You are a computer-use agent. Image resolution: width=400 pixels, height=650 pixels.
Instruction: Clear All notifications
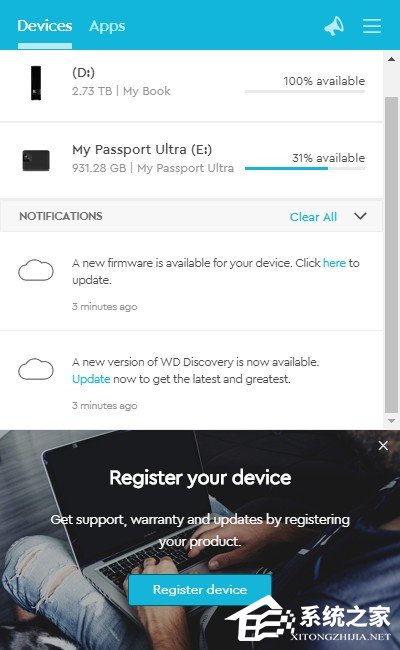pos(313,217)
